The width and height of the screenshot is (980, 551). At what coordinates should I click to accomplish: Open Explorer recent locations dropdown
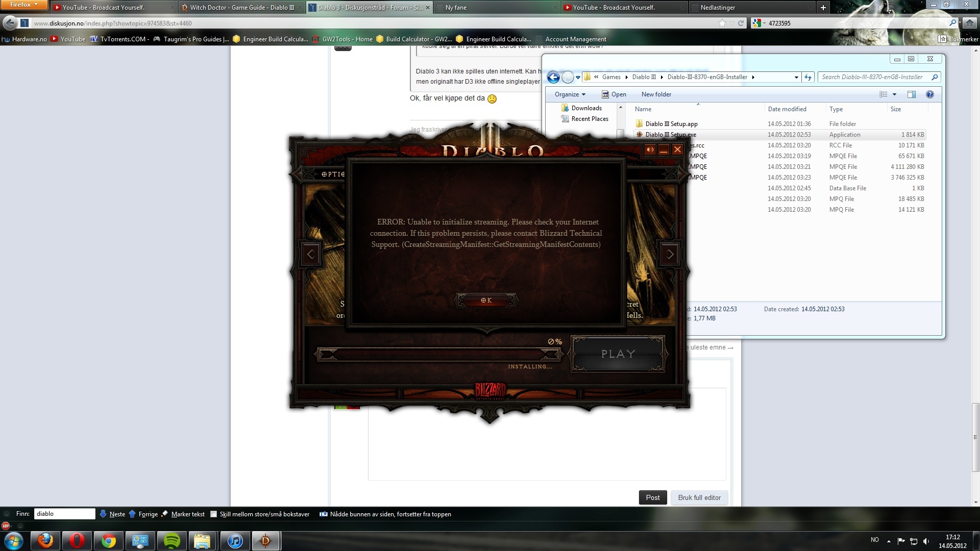coord(578,78)
